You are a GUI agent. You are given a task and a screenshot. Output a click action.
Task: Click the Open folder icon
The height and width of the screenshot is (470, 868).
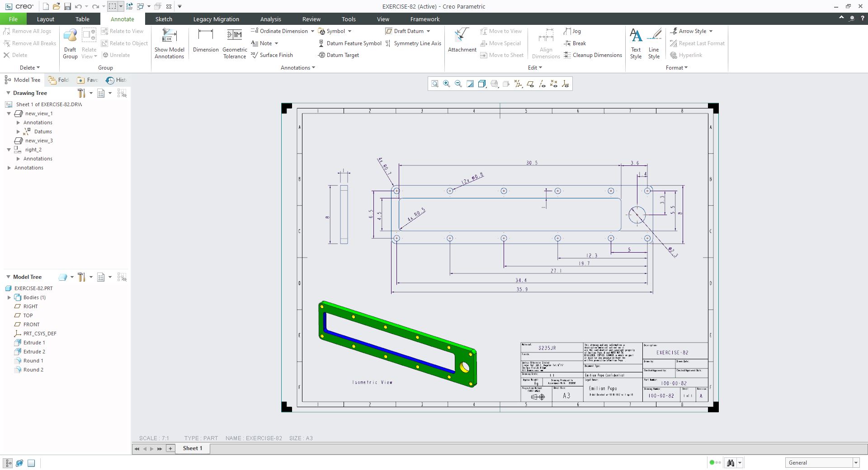pyautogui.click(x=57, y=6)
